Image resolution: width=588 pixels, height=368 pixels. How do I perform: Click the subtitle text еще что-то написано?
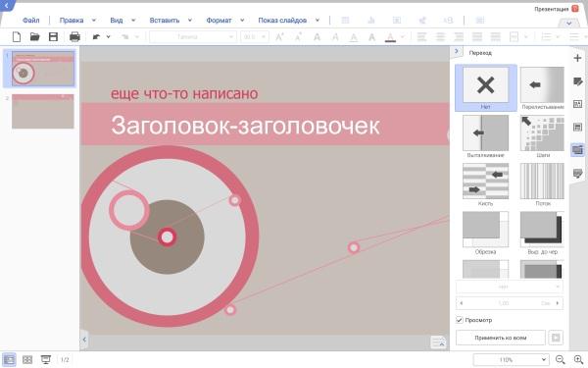184,94
